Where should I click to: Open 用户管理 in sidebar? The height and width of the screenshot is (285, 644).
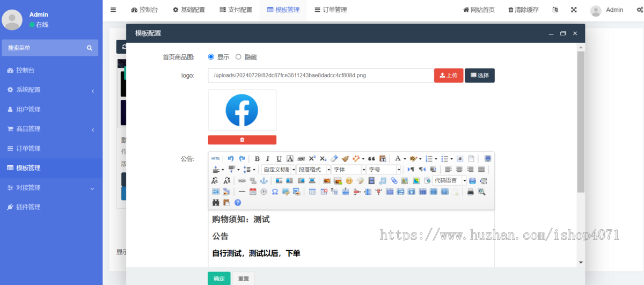pyautogui.click(x=51, y=109)
